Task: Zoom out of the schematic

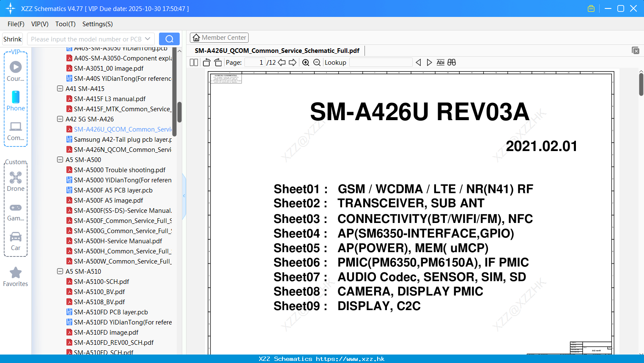Action: point(317,63)
